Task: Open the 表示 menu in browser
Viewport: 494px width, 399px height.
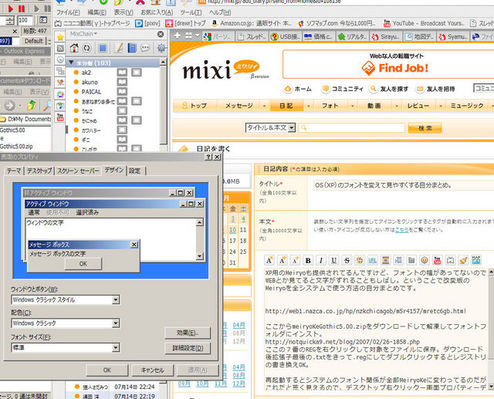Action: (123, 12)
